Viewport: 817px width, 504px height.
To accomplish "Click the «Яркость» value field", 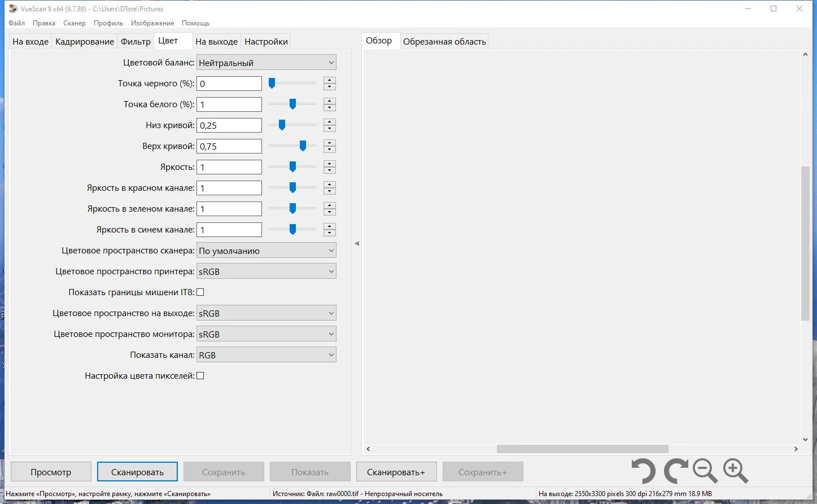I will (229, 167).
